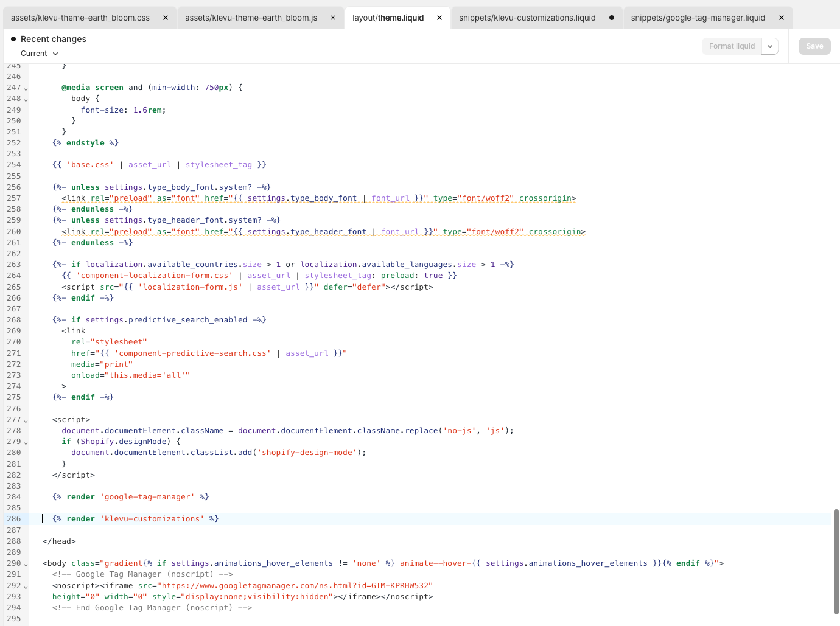Click unsaved dot on klevu-customizations.liquid tab
Screen dimensions: 840x626
[612, 18]
